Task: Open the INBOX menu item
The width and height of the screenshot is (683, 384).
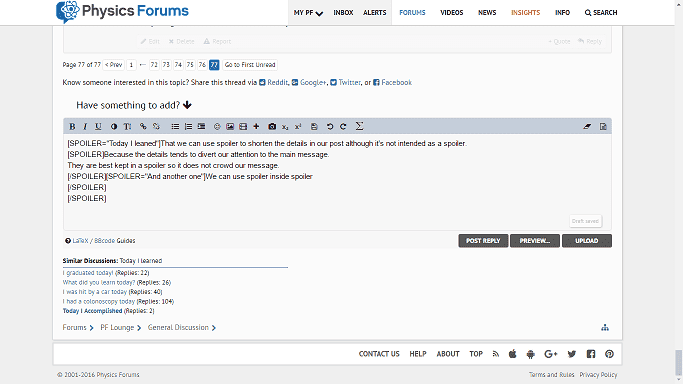Action: (x=343, y=13)
